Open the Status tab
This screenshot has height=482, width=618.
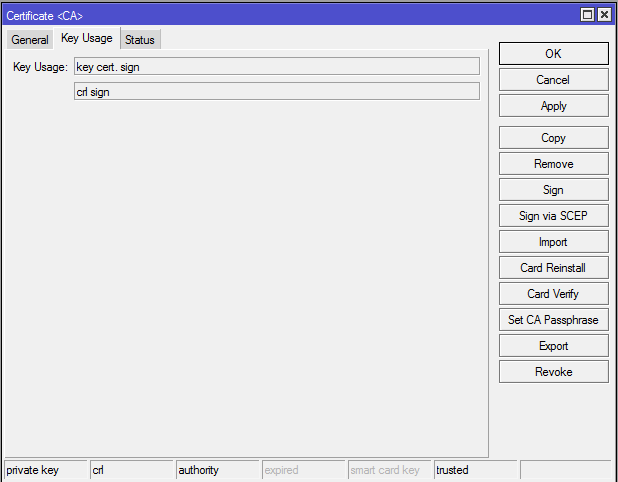click(x=140, y=40)
